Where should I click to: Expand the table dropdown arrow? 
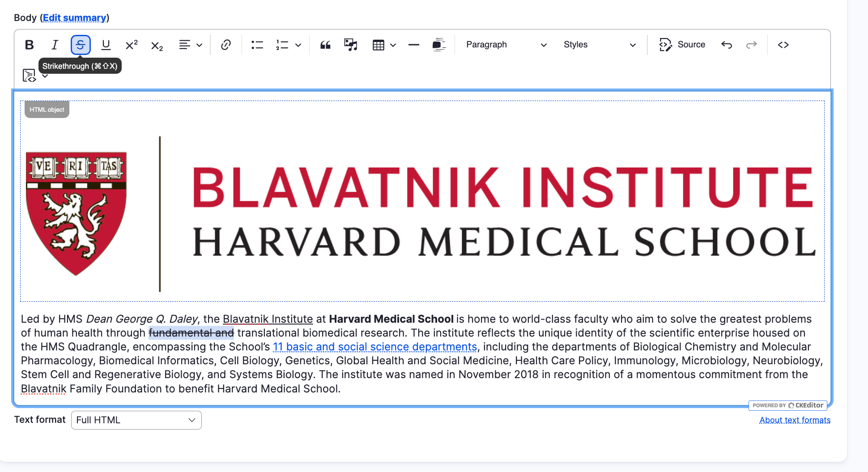[393, 45]
